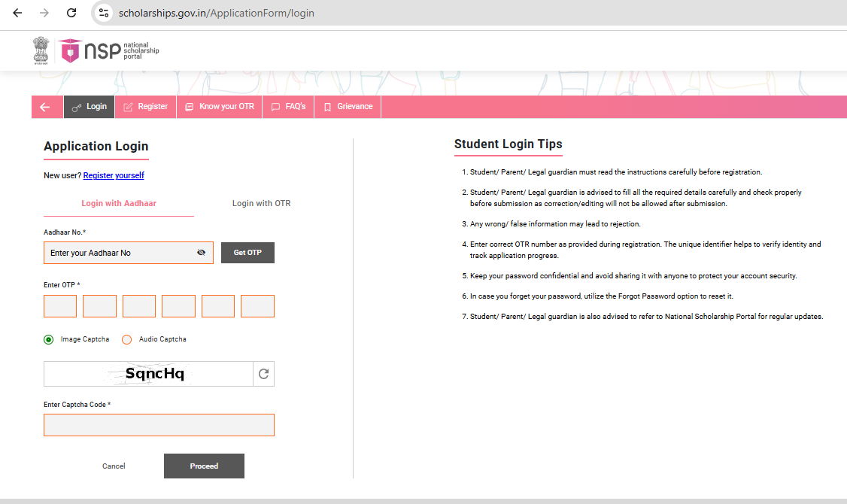Image resolution: width=847 pixels, height=504 pixels.
Task: Click tip 6 about Forgot Password option
Action: (601, 296)
